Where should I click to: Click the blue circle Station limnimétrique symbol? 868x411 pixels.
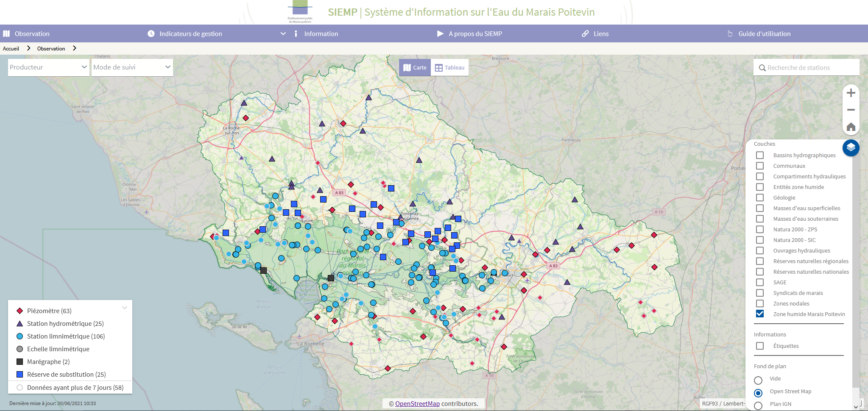(20, 336)
